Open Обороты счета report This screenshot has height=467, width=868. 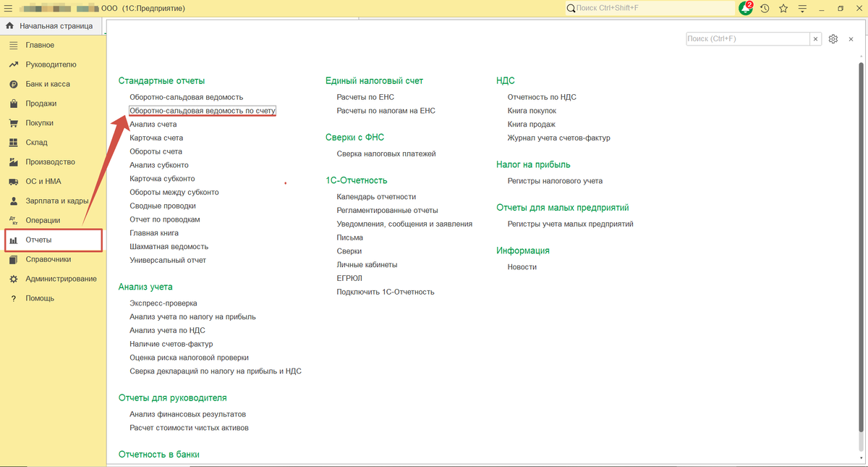point(156,151)
